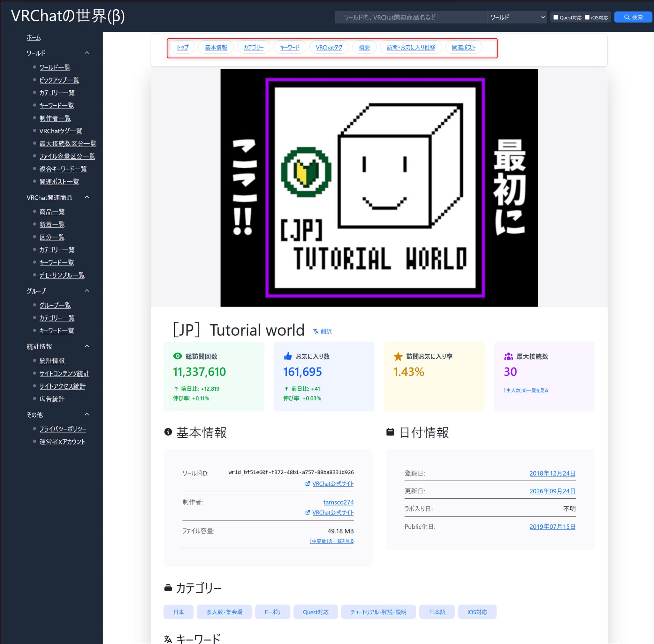Open 運営者Xアカウント sidebar link
The image size is (654, 644).
62,442
